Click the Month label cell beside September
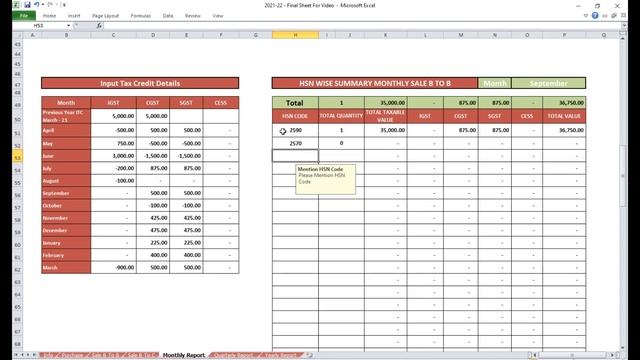This screenshot has height=360, width=640. 494,83
